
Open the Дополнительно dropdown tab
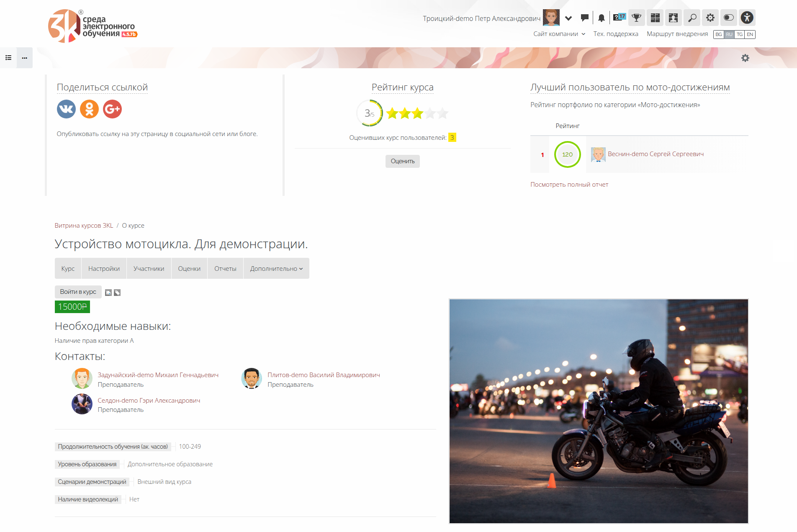coord(276,269)
